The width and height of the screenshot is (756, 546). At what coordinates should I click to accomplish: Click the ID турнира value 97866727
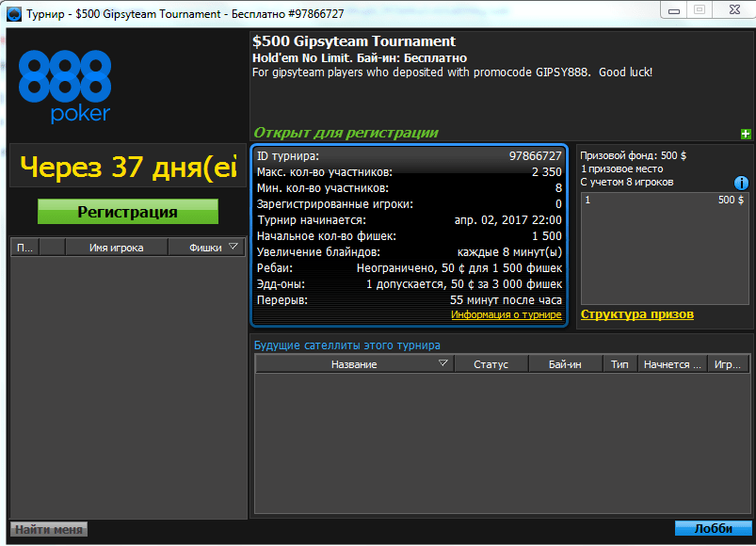coord(535,156)
